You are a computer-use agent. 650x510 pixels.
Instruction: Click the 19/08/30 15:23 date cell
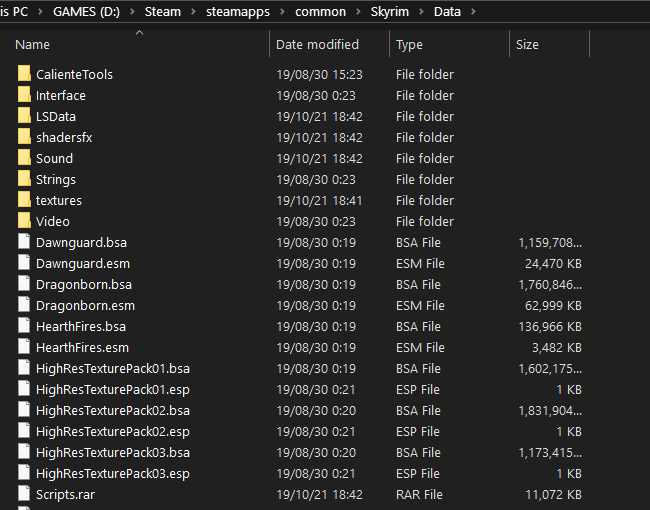pyautogui.click(x=320, y=74)
